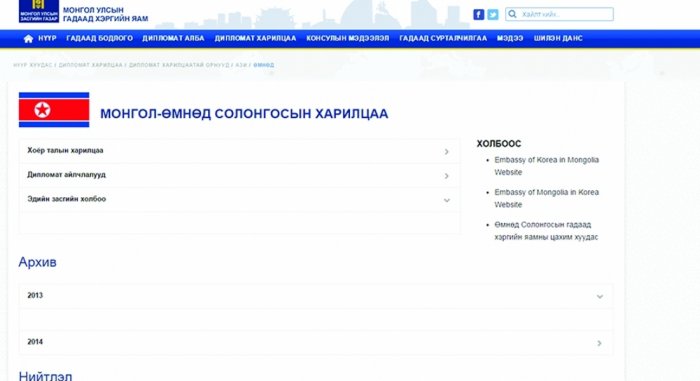The width and height of the screenshot is (700, 381).
Task: Click the North Korea flag image
Action: coord(54,110)
